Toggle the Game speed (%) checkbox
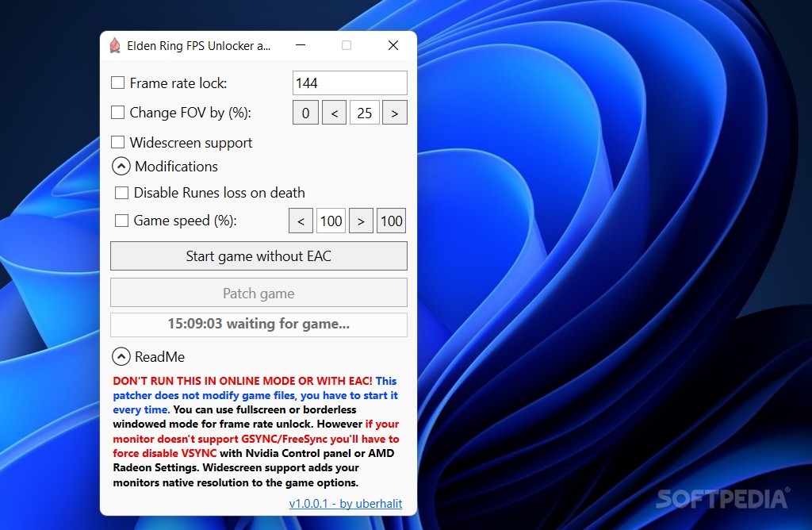 coord(121,221)
